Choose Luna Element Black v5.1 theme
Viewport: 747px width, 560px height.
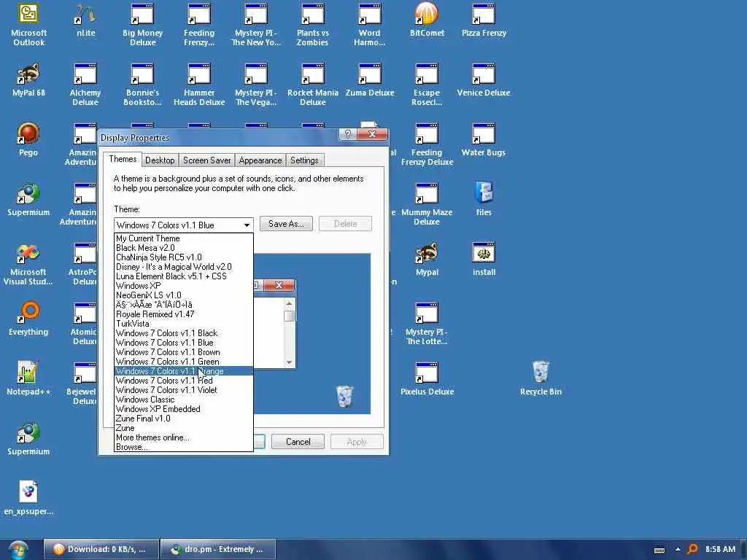click(x=183, y=276)
